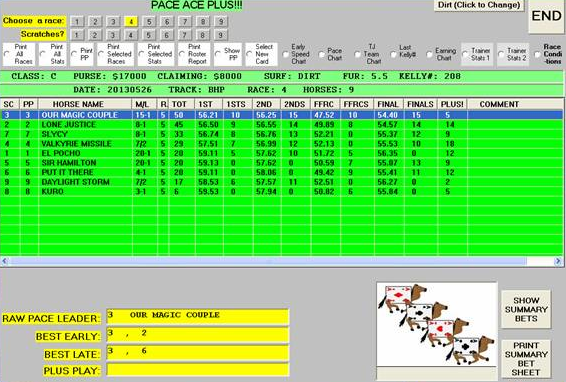The height and width of the screenshot is (382, 566).
Task: Select the Print All Races option
Action: [x=18, y=54]
